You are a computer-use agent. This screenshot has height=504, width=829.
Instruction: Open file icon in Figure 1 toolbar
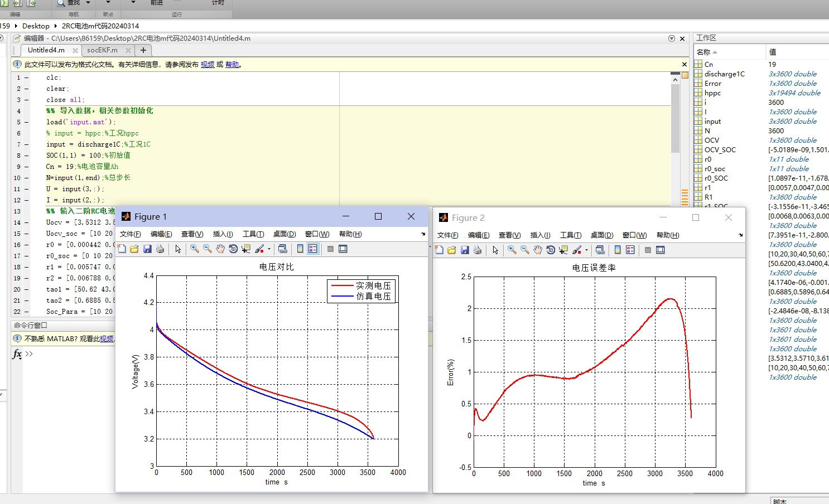[134, 249]
